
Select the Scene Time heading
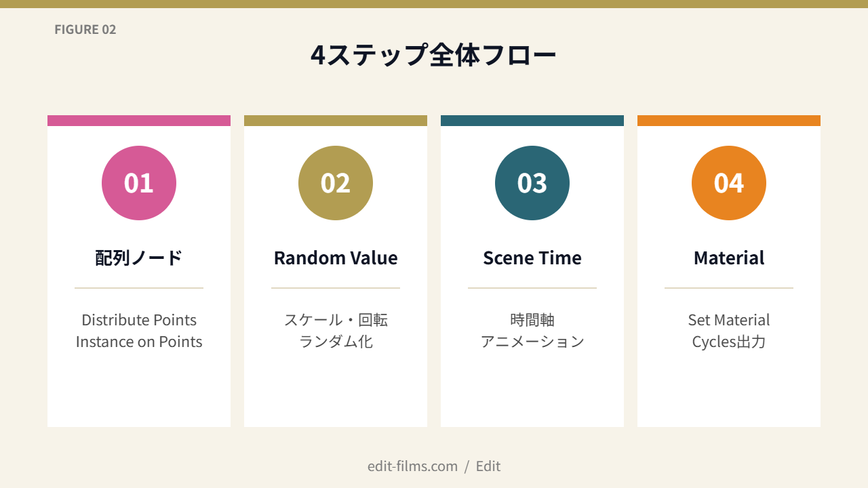[532, 258]
